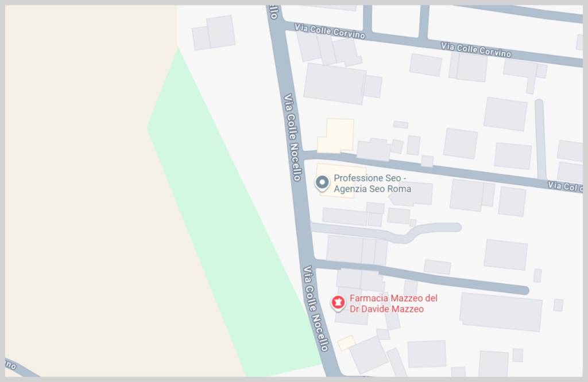Click the narrow vertical lane near the right edge
The height and width of the screenshot is (382, 588).
coord(540,139)
